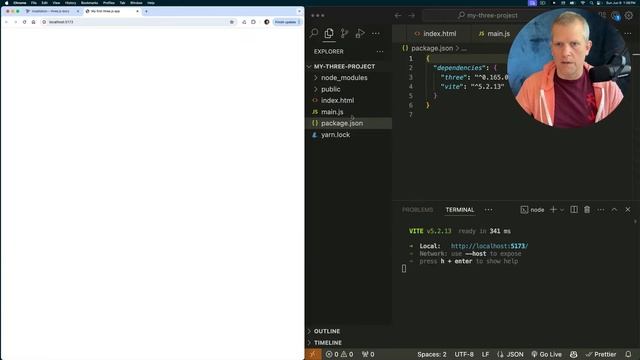
Task: Switch to the Installation three.js docs tab
Action: (x=52, y=11)
